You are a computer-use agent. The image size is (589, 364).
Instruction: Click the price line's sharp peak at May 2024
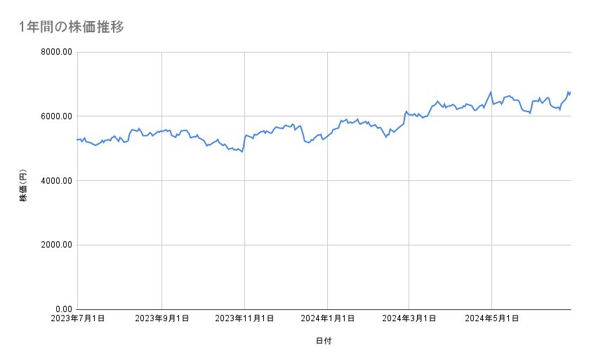point(491,92)
